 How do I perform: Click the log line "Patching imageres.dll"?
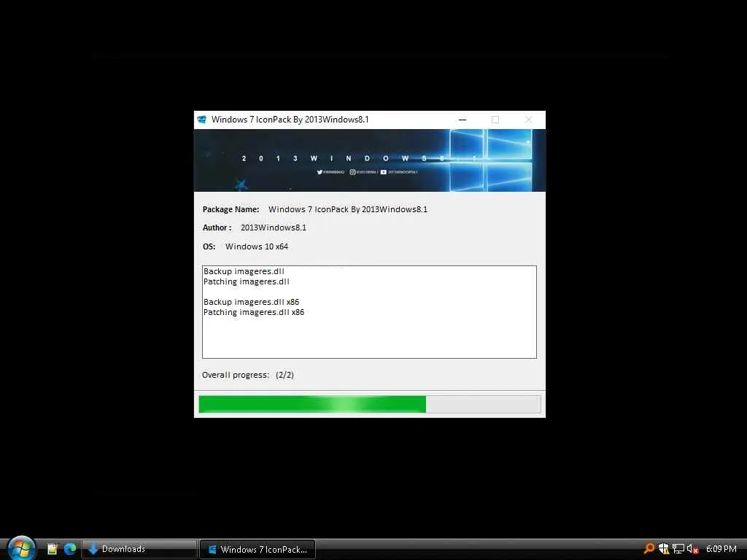tap(247, 281)
